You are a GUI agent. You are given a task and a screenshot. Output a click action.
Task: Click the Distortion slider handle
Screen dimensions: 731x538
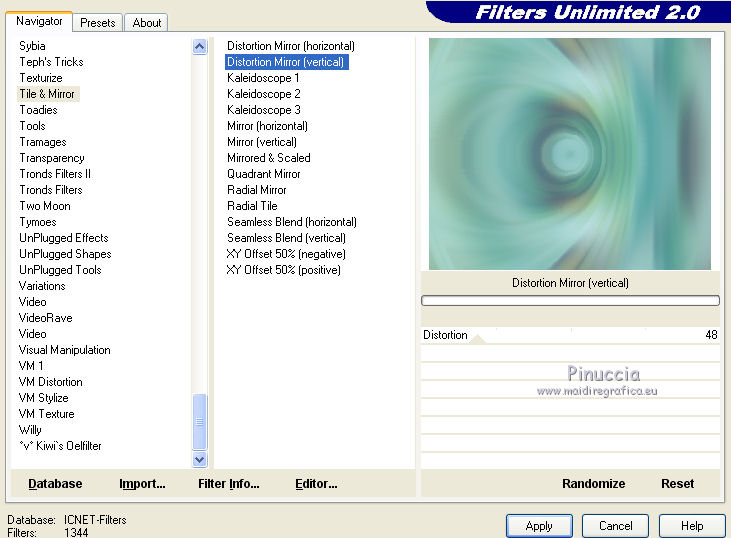(x=477, y=339)
